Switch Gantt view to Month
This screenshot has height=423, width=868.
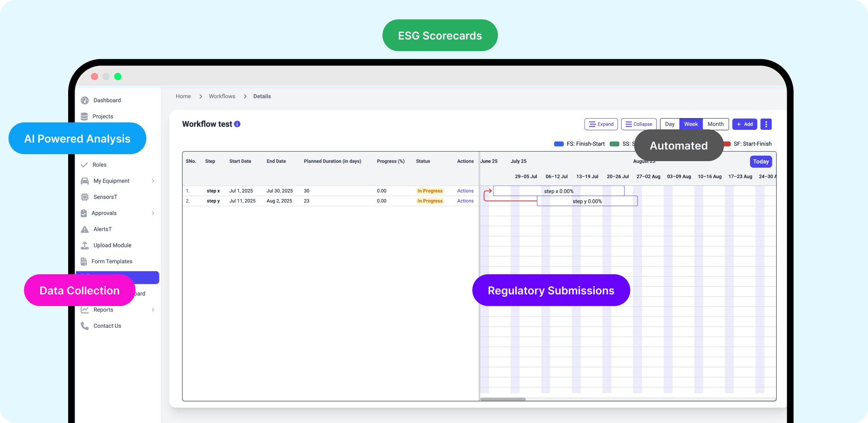[x=715, y=124]
